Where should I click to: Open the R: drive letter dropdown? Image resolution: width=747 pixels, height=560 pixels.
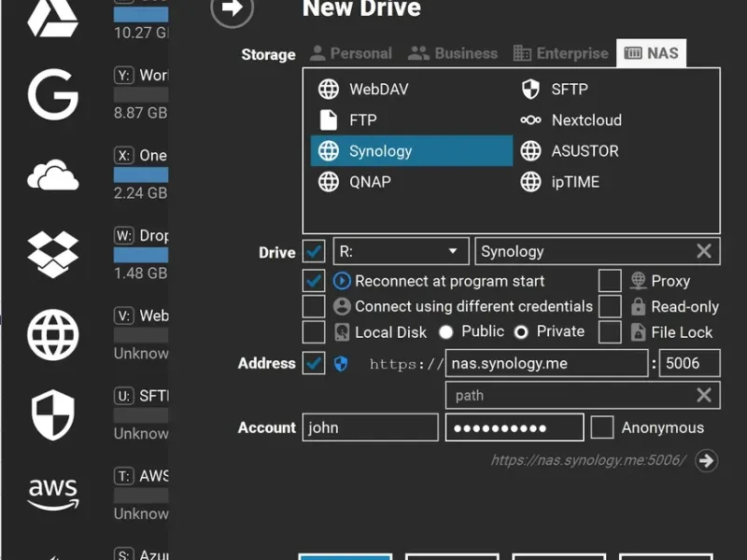click(x=402, y=251)
